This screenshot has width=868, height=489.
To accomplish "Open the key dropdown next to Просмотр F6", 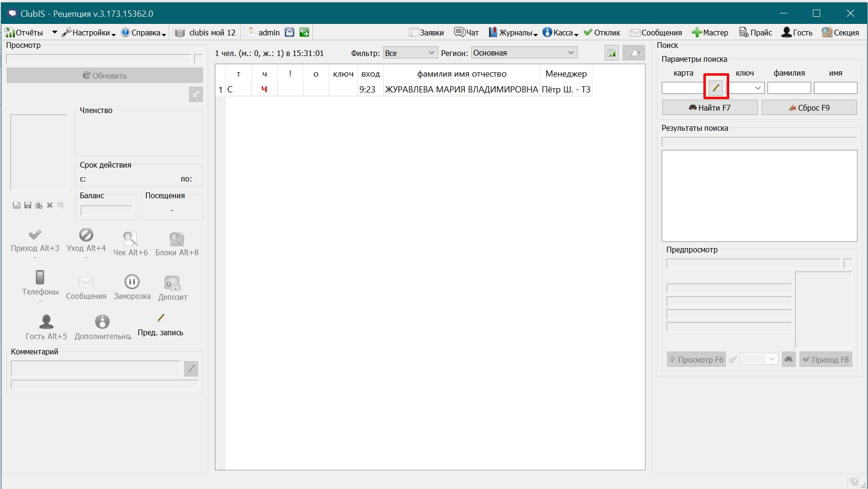I will (x=759, y=359).
